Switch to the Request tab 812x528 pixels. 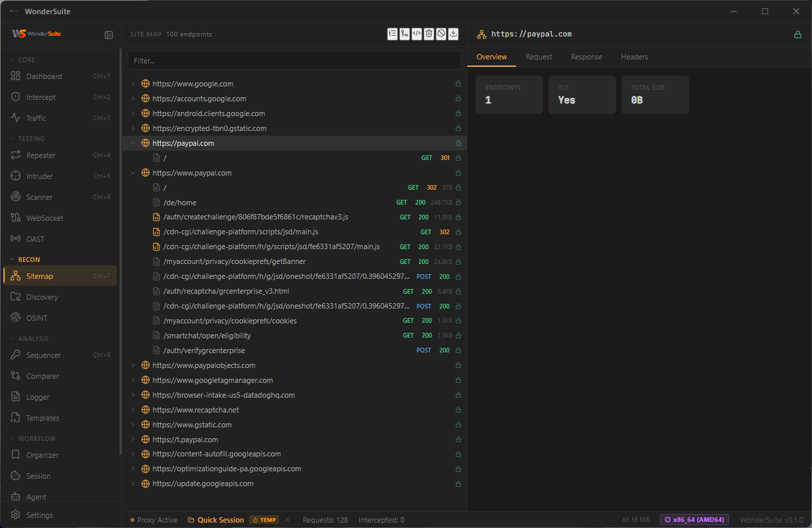pos(539,57)
